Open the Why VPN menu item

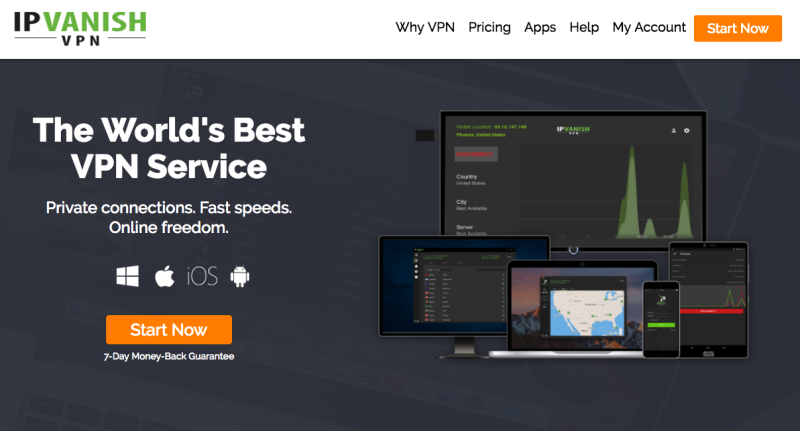425,28
